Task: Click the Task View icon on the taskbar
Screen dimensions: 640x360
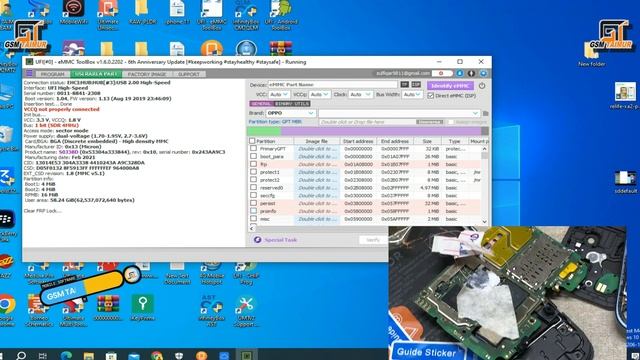Action: coord(43,355)
